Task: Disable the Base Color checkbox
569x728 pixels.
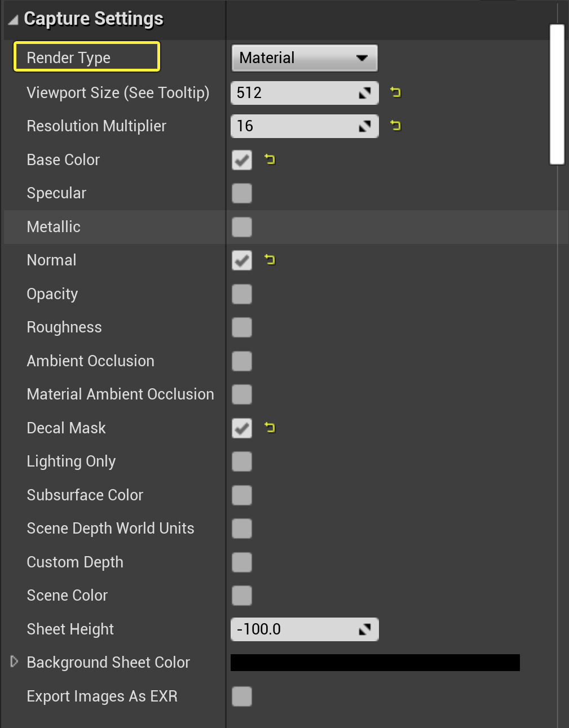Action: tap(241, 160)
